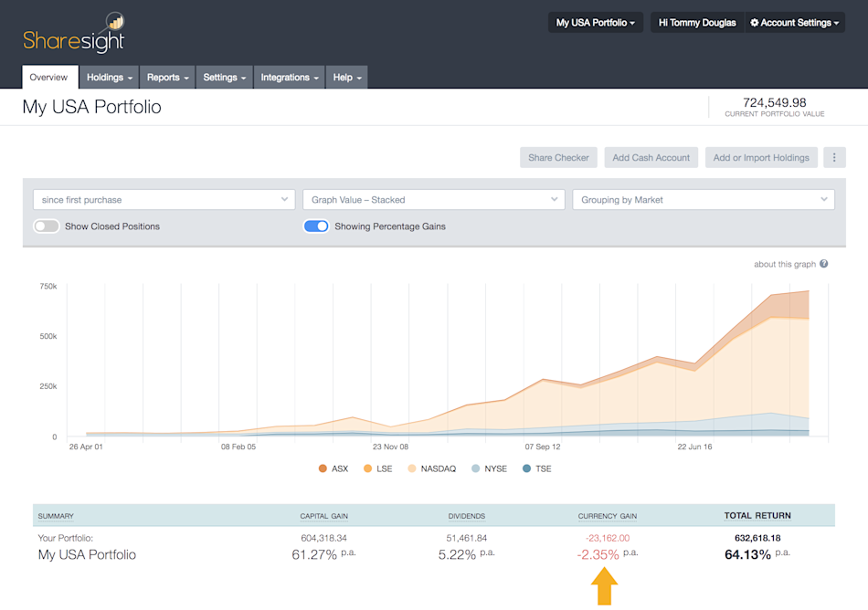Click the Sharesight logo

pyautogui.click(x=74, y=33)
